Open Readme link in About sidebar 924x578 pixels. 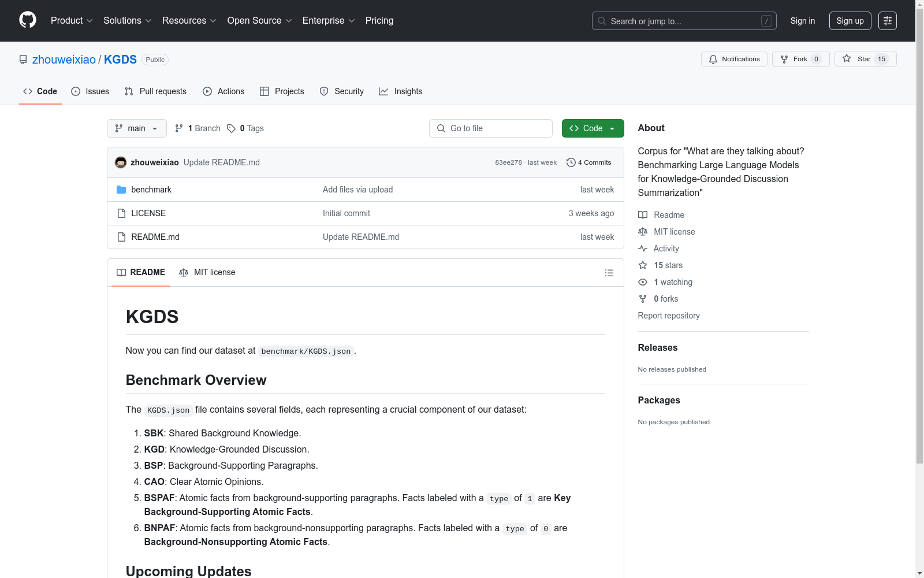click(x=661, y=215)
